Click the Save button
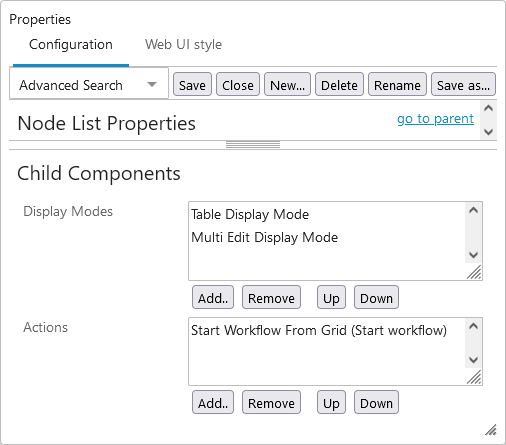Image resolution: width=506 pixels, height=445 pixels. (192, 84)
